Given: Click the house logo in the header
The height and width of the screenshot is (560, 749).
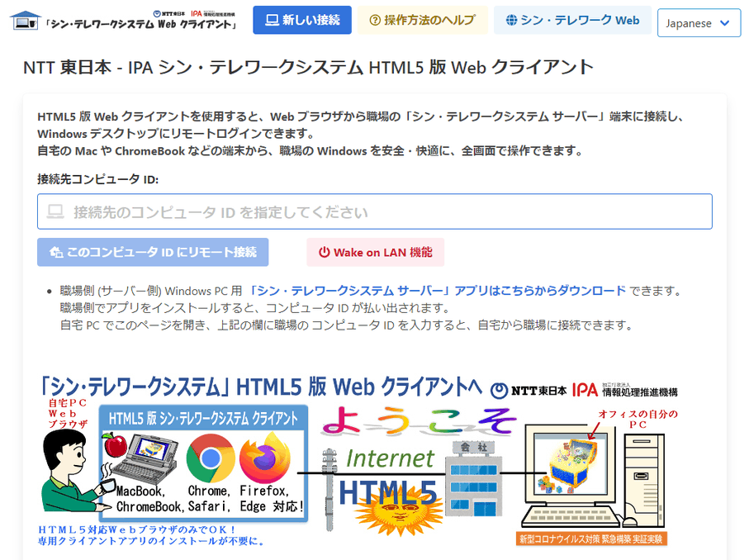Looking at the screenshot, I should pos(25,20).
